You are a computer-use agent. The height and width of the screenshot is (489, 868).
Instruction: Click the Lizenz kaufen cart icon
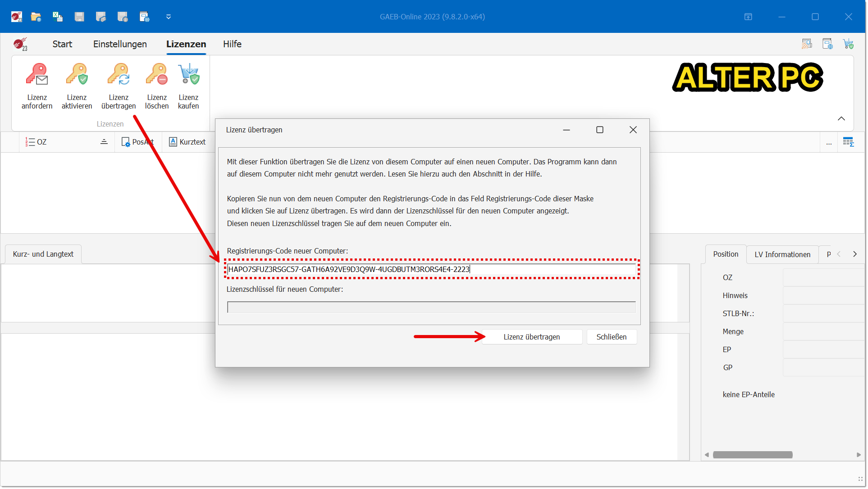tap(188, 75)
